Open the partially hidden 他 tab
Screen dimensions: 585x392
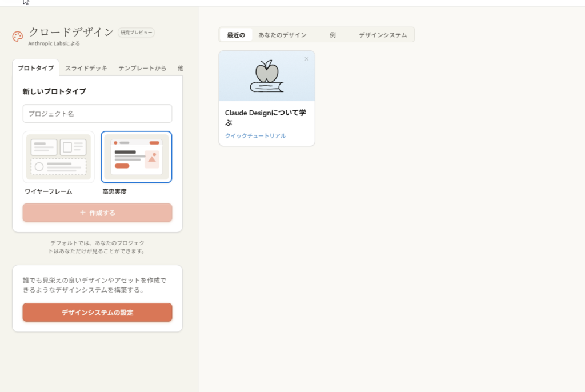179,68
